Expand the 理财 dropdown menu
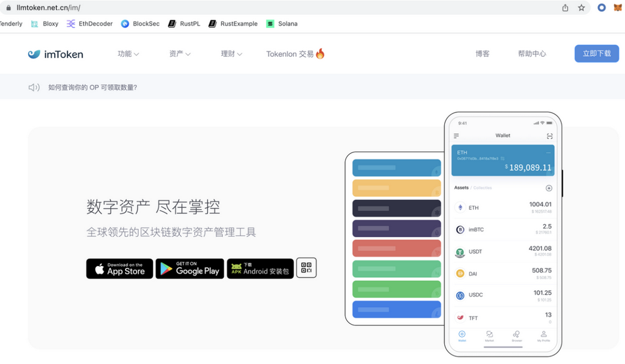This screenshot has width=625, height=364. (231, 54)
